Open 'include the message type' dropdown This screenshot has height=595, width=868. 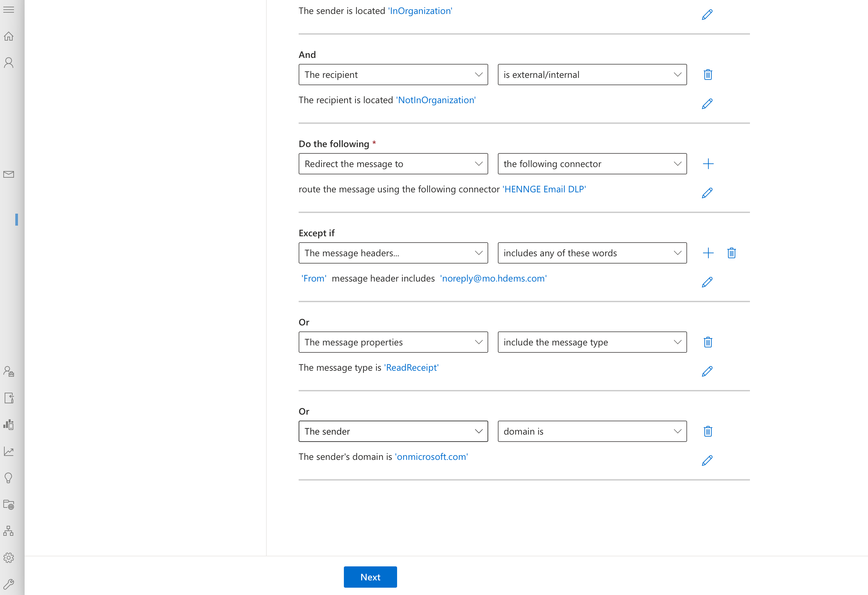tap(592, 342)
